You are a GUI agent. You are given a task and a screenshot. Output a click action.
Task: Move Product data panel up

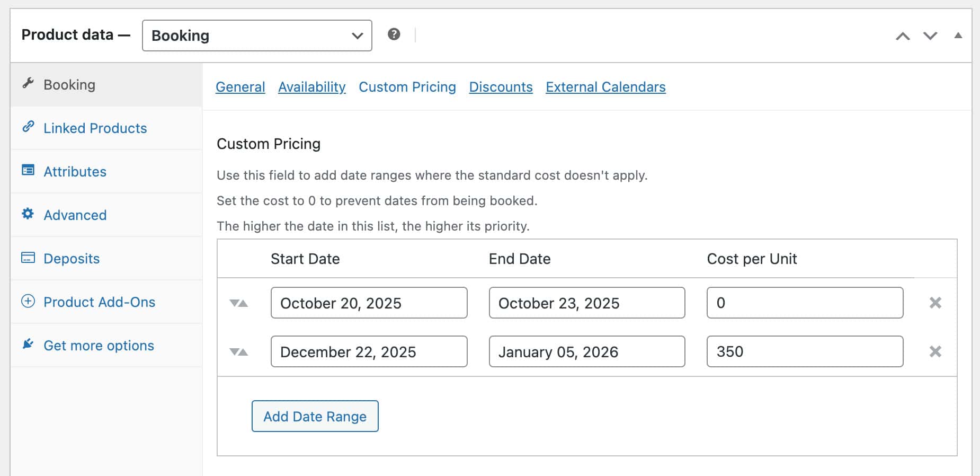pos(903,36)
